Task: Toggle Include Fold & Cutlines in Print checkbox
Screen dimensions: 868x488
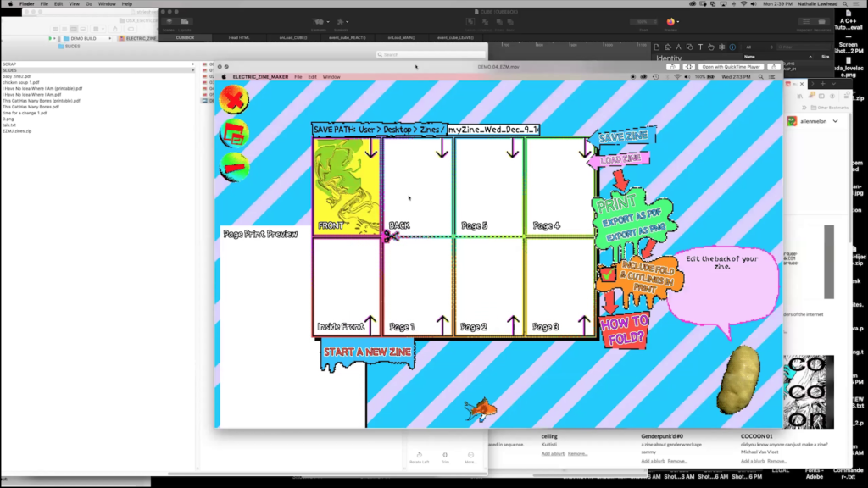Action: point(607,274)
